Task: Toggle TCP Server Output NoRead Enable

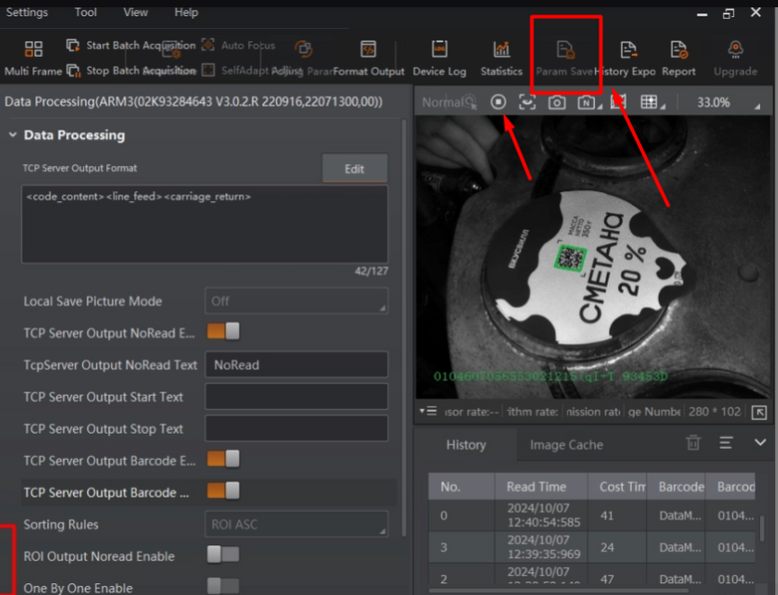Action: (x=223, y=331)
